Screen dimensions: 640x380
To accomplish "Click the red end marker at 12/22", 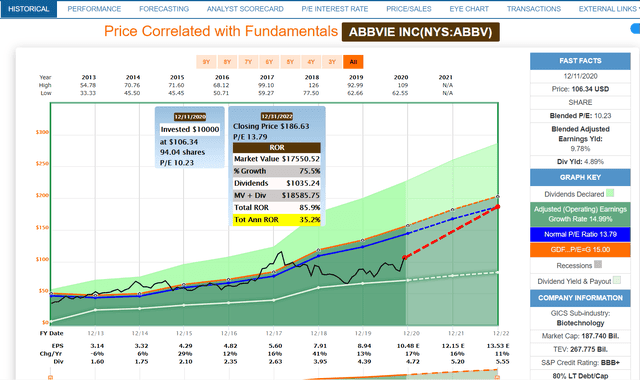I will [498, 207].
